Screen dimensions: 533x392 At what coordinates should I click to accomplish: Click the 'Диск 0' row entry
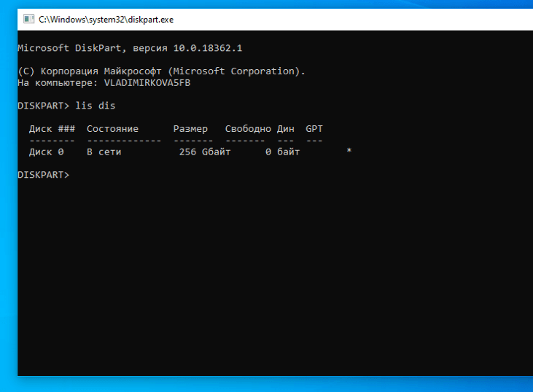coord(46,152)
